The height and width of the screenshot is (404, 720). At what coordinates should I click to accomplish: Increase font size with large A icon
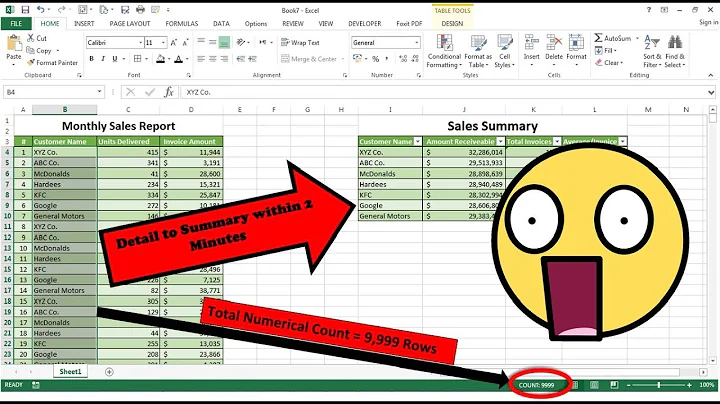174,43
